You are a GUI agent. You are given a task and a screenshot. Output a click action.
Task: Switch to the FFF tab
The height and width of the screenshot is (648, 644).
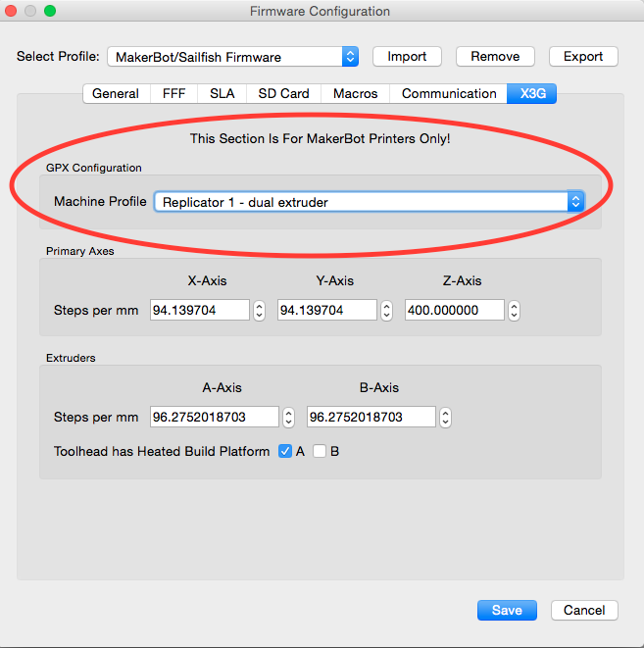tap(173, 93)
